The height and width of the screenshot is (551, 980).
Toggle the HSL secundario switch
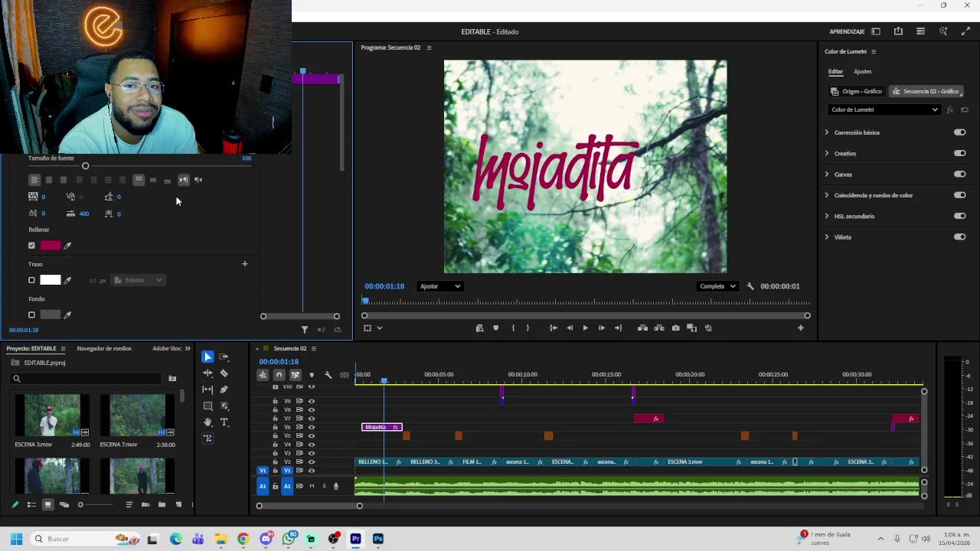pos(959,216)
